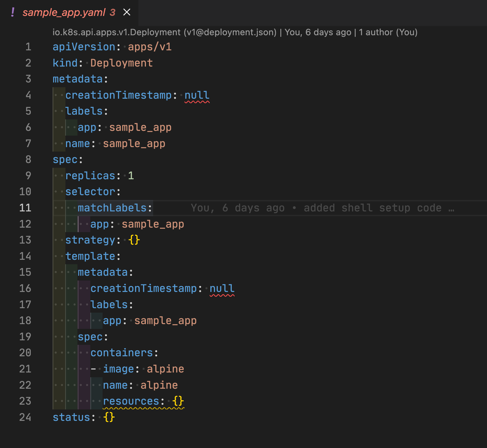Click sample_app value on line 6
Screen dimensions: 487x448
(x=140, y=127)
